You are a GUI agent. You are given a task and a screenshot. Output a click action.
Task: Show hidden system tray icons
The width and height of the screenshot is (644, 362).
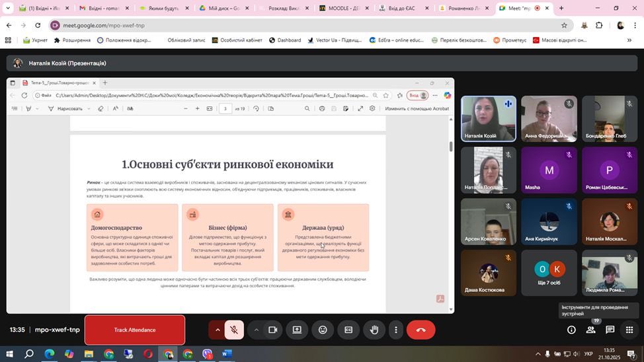(538, 354)
